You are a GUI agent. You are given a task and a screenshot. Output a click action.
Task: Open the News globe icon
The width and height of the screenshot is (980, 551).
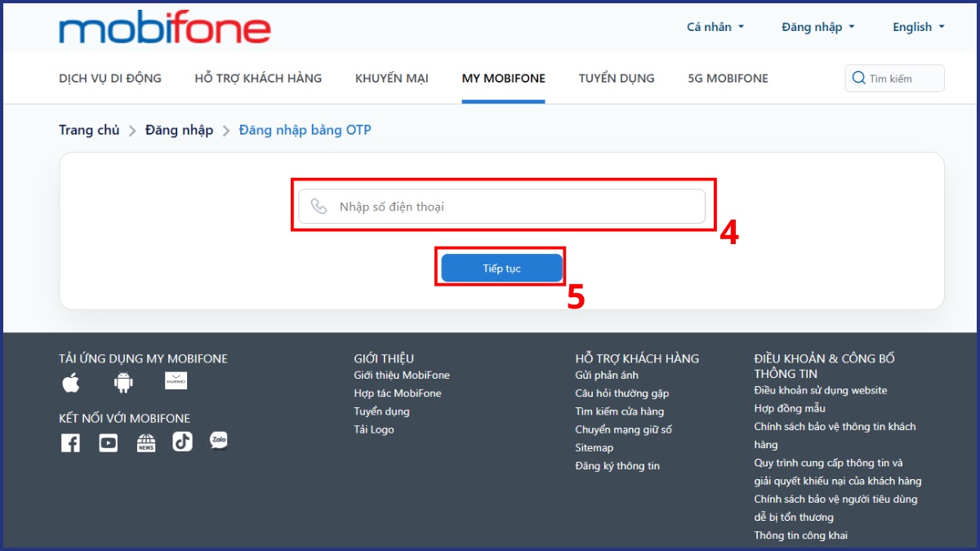click(146, 442)
